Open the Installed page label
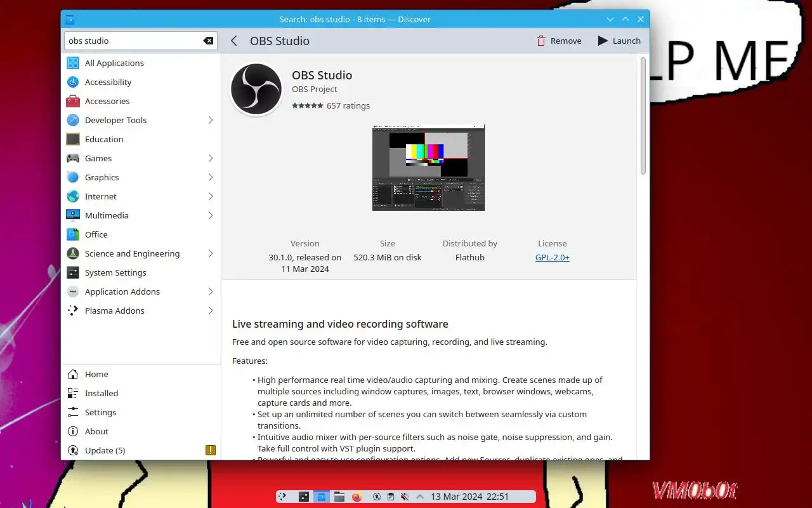 point(101,393)
